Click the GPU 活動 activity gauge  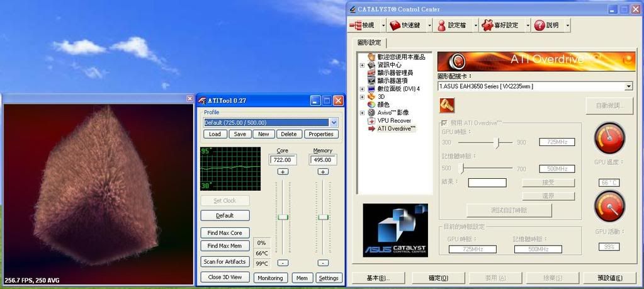(x=609, y=207)
